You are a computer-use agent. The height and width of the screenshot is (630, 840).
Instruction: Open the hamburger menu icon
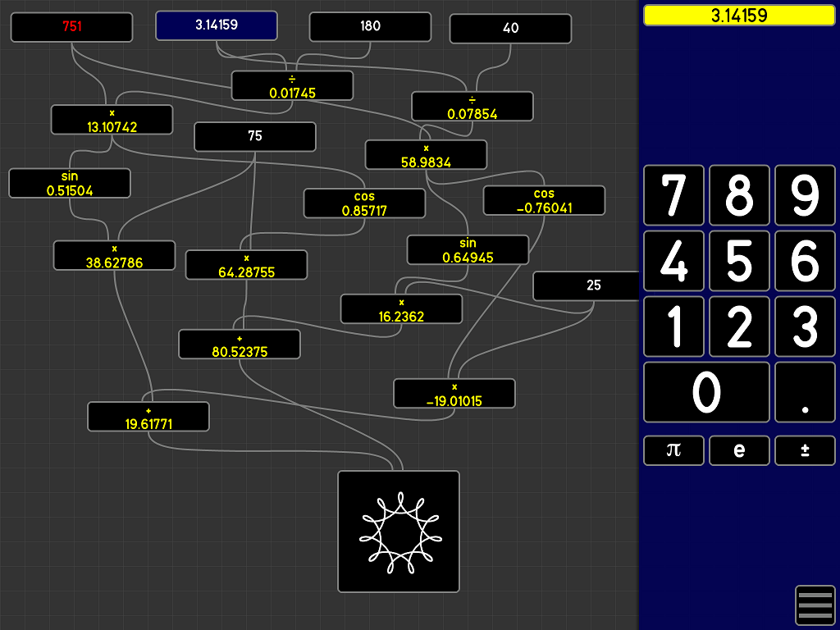[815, 605]
